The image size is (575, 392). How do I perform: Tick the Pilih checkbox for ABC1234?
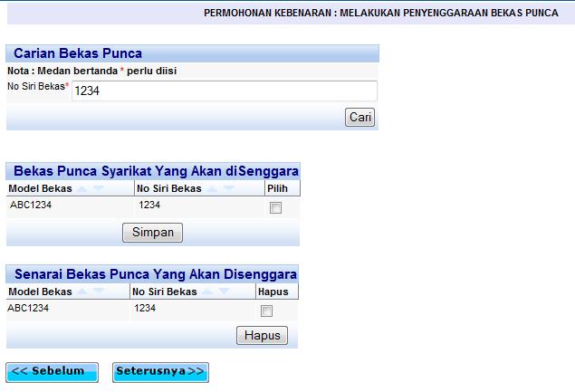[x=276, y=208]
